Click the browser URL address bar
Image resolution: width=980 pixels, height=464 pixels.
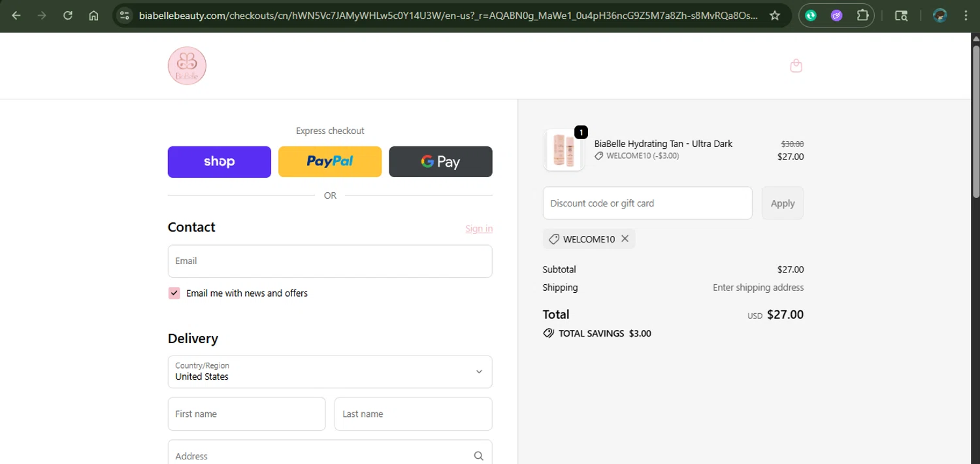(448, 16)
